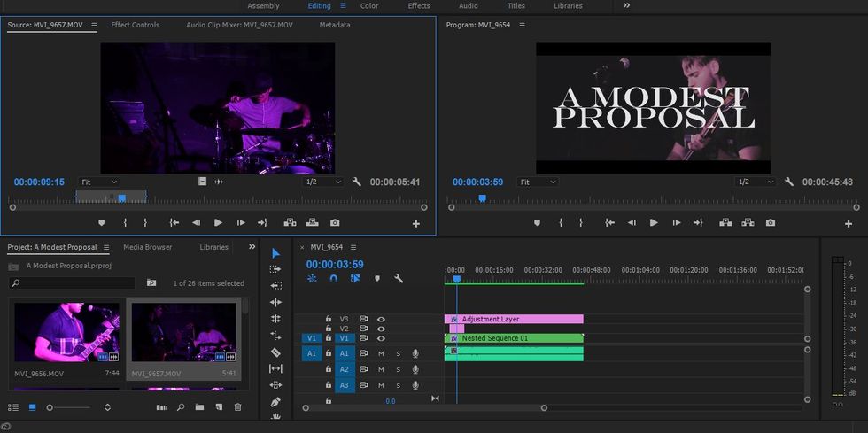Screen dimensions: 868x433
Task: Open the Media Browser tab
Action: (148, 247)
